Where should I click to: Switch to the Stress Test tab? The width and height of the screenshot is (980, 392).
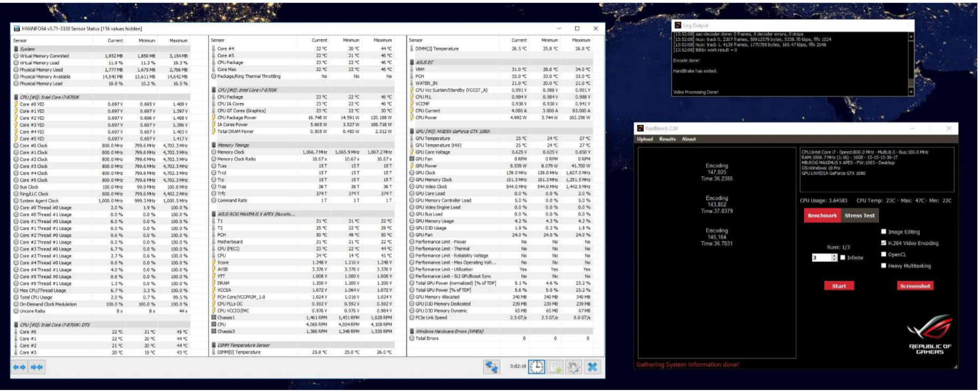[860, 215]
